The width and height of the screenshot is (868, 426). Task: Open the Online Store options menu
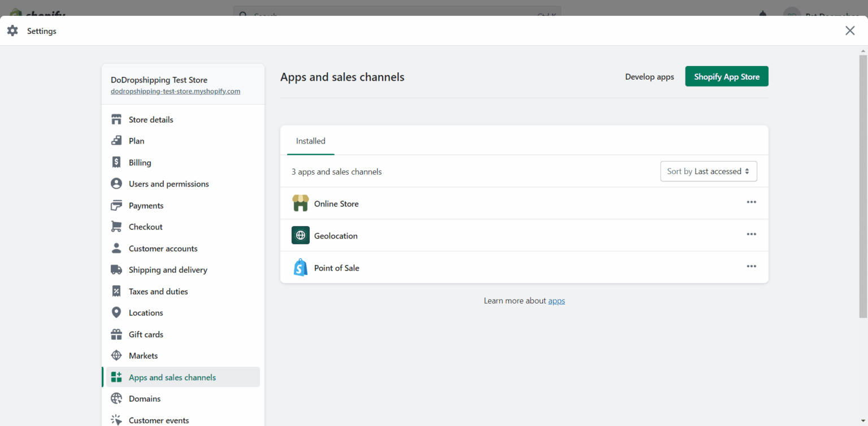coord(751,202)
